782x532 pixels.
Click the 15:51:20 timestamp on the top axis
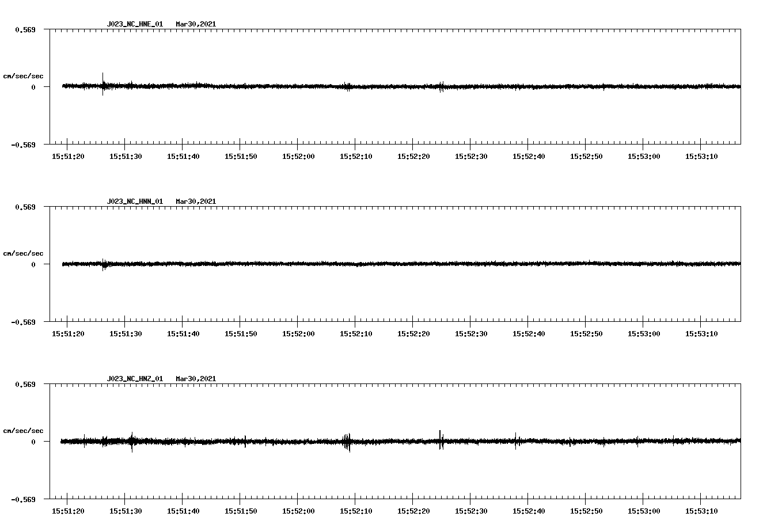click(x=67, y=155)
